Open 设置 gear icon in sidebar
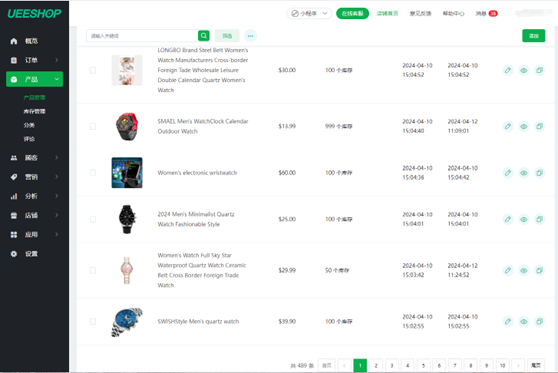The height and width of the screenshot is (373, 558). point(14,254)
